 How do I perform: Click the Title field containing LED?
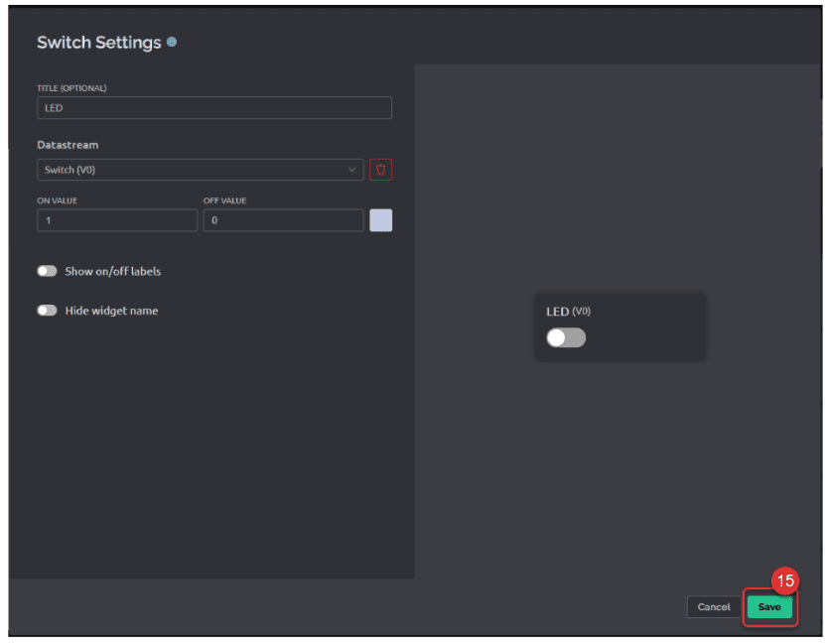tap(213, 108)
